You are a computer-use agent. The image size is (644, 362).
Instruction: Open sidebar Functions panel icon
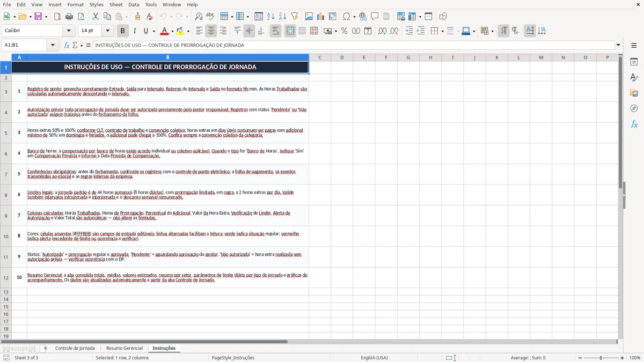[x=634, y=124]
